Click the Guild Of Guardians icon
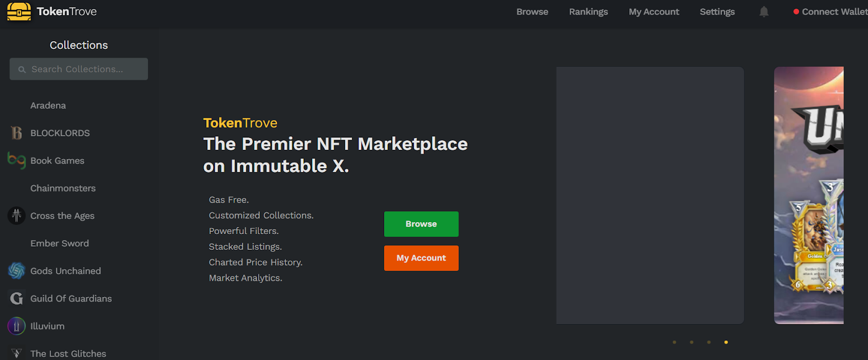868x360 pixels. pyautogui.click(x=17, y=299)
